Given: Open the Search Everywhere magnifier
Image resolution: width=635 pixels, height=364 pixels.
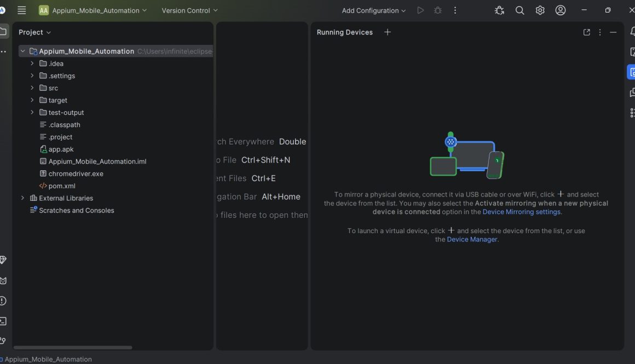Looking at the screenshot, I should [519, 10].
